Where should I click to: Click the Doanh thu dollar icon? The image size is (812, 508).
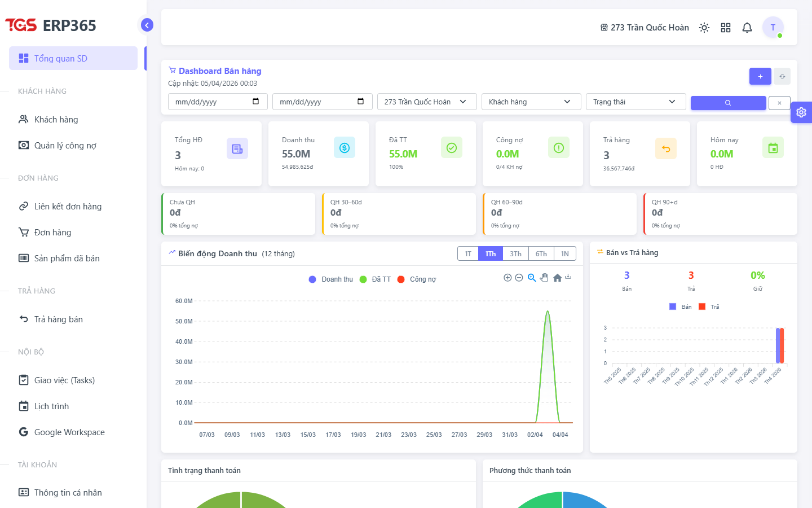[345, 147]
